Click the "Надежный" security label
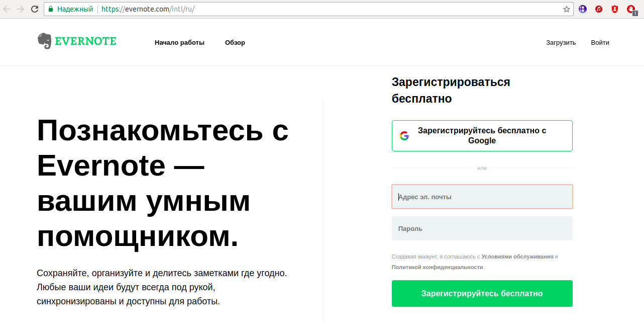The height and width of the screenshot is (336, 644). pyautogui.click(x=75, y=9)
